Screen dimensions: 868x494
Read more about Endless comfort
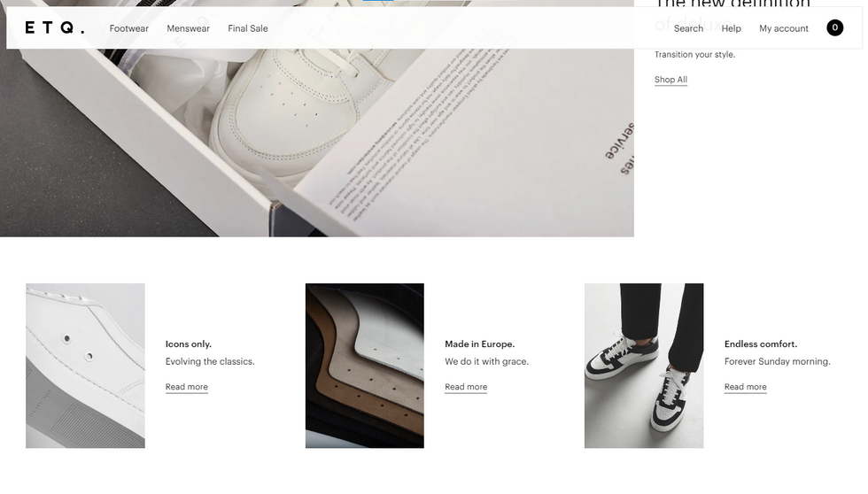pos(746,387)
